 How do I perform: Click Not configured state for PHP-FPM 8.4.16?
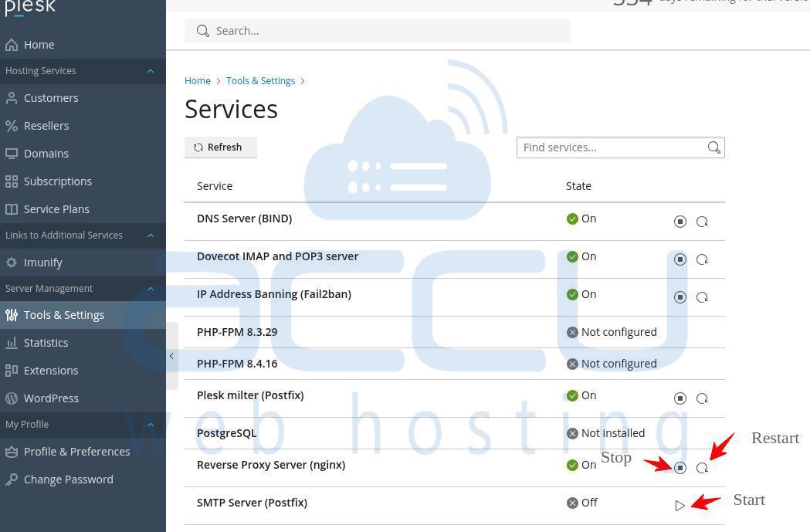coord(612,364)
